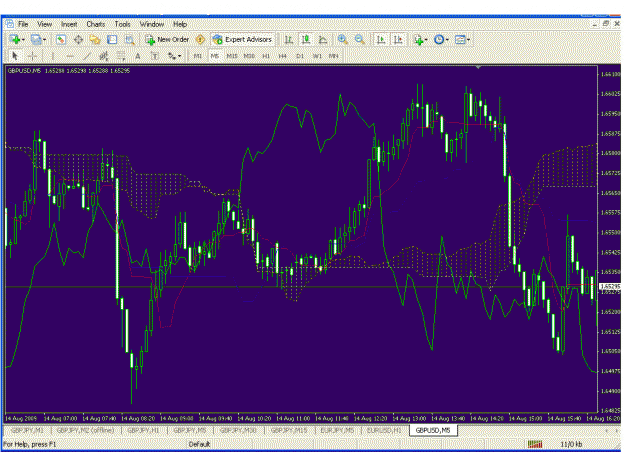This screenshot has width=625, height=452.
Task: Open the File menu
Action: (23, 24)
